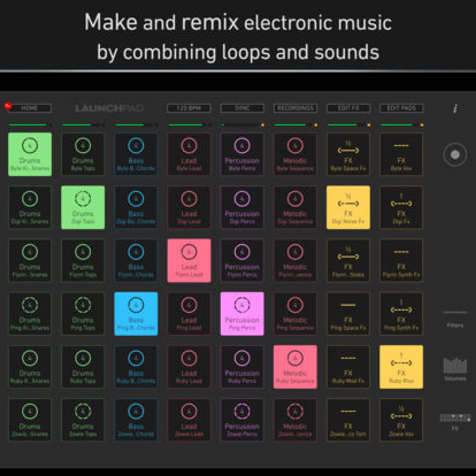The image size is (476, 476).
Task: Launch the Ruby Tops drums pad
Action: 83,367
